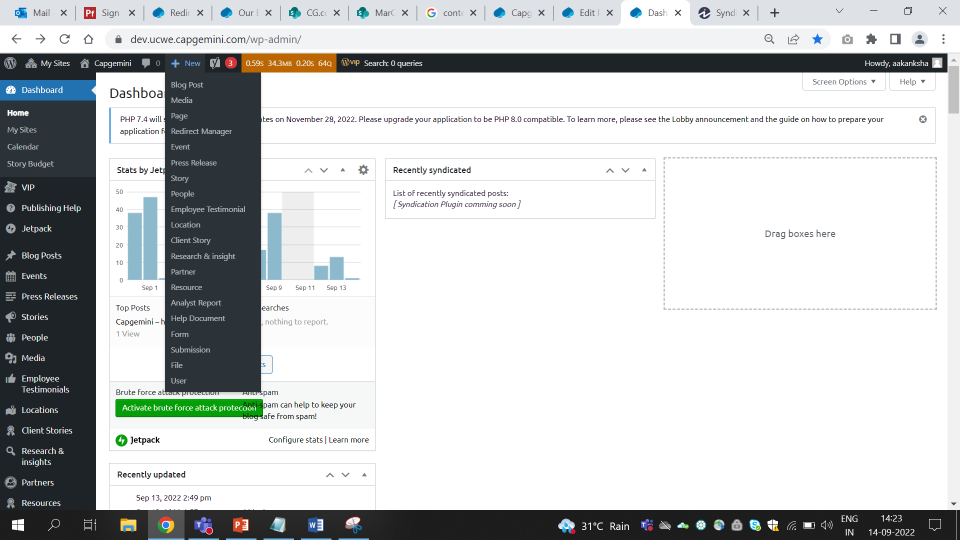960x540 pixels.
Task: Select Press Release from the New menu
Action: (x=193, y=162)
